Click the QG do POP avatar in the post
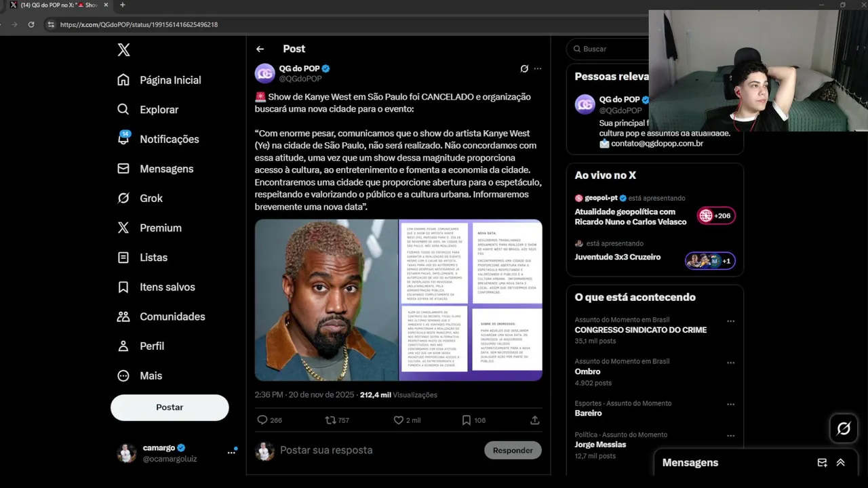The image size is (868, 488). pyautogui.click(x=265, y=73)
